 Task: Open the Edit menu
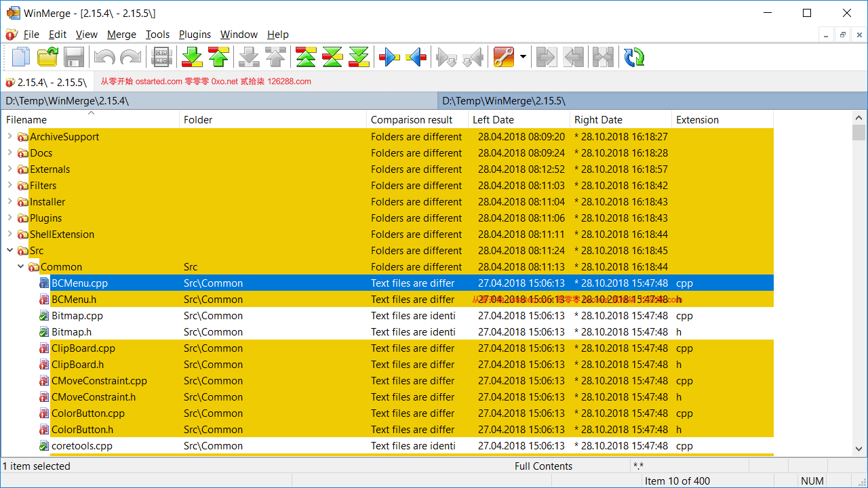[x=58, y=35]
